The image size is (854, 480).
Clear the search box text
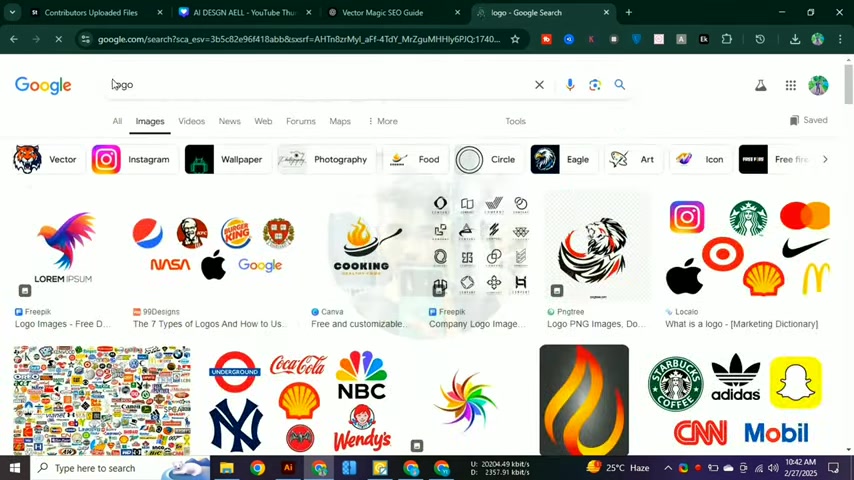point(539,85)
